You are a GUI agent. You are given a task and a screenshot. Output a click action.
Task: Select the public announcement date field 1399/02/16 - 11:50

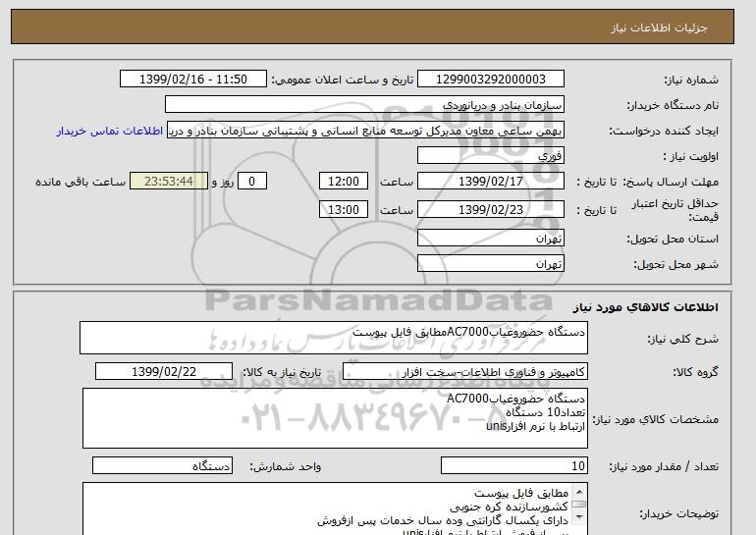tap(192, 80)
